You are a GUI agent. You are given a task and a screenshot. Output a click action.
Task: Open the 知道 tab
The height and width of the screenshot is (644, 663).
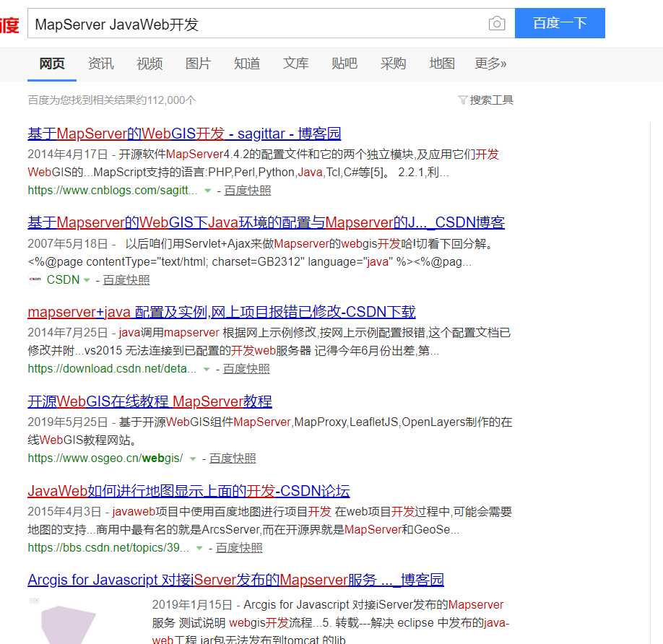247,64
